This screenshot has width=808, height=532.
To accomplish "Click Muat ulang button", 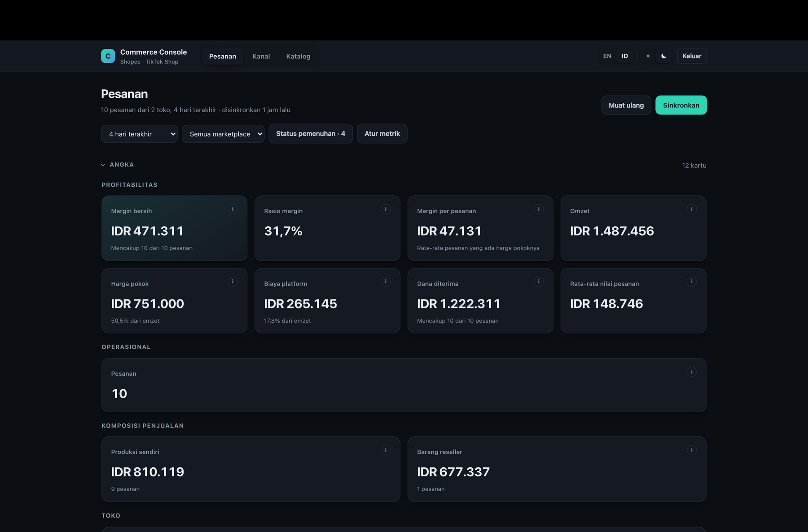I will pyautogui.click(x=626, y=105).
